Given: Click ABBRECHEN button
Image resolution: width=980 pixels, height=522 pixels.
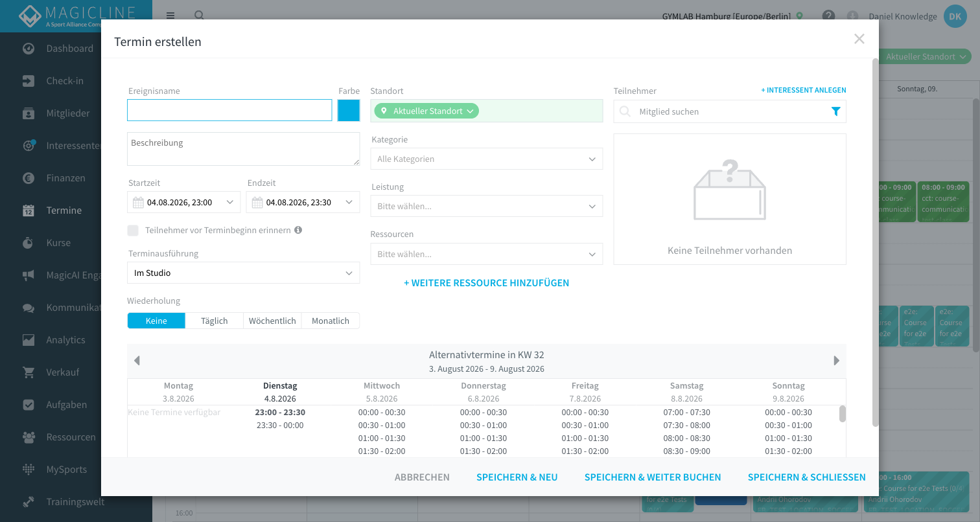Looking at the screenshot, I should click(x=422, y=477).
